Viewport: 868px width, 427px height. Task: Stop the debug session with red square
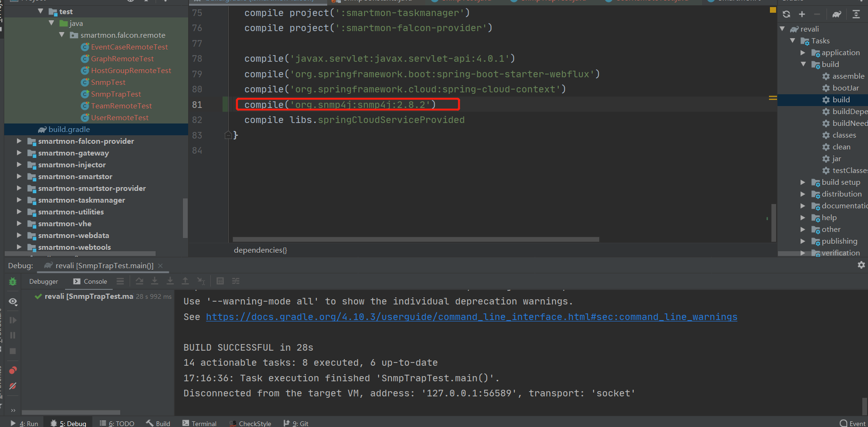coord(13,351)
